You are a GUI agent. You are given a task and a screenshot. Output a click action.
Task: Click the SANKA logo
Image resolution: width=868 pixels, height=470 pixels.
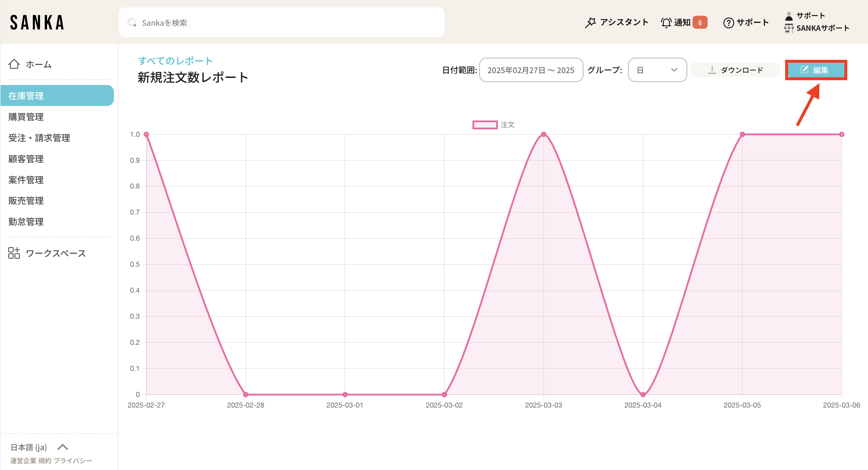pyautogui.click(x=37, y=22)
